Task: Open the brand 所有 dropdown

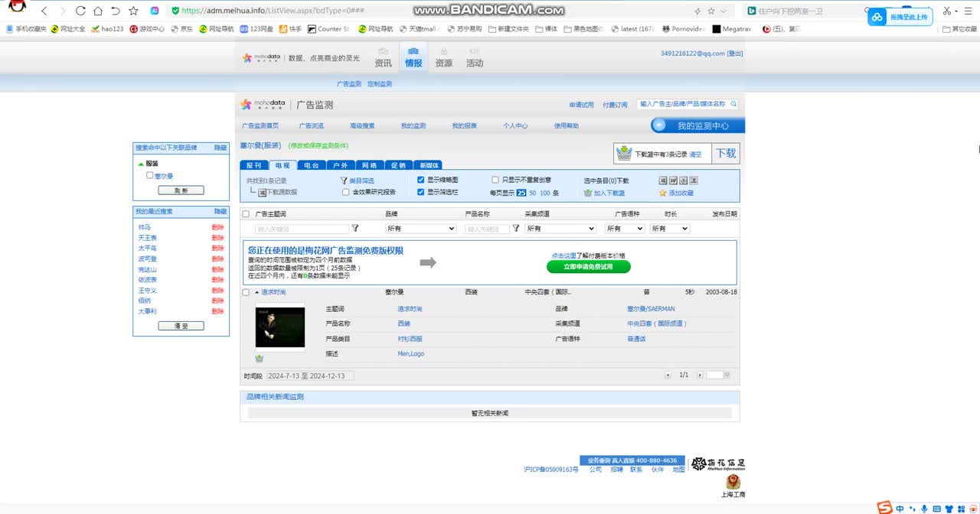Action: pos(420,228)
